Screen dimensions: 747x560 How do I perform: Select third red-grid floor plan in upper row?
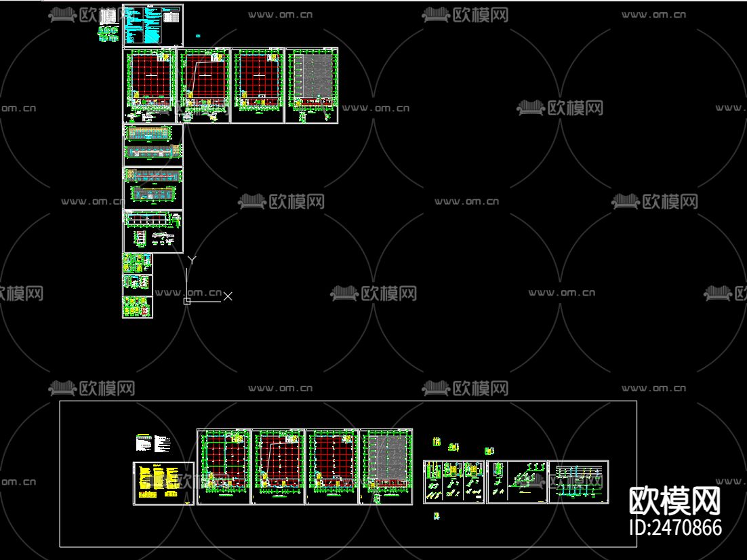click(258, 85)
